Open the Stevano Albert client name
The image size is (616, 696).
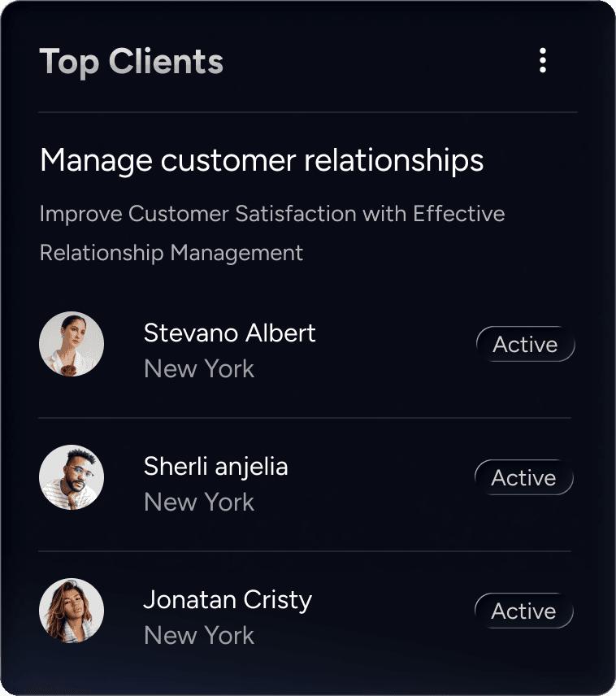click(x=229, y=333)
